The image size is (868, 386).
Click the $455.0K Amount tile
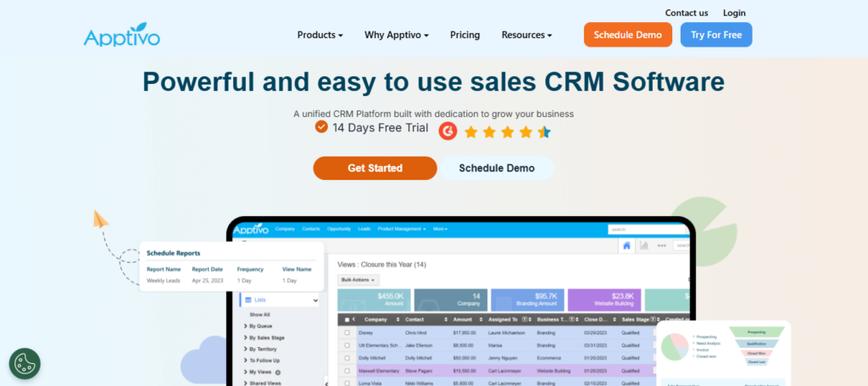click(x=374, y=299)
